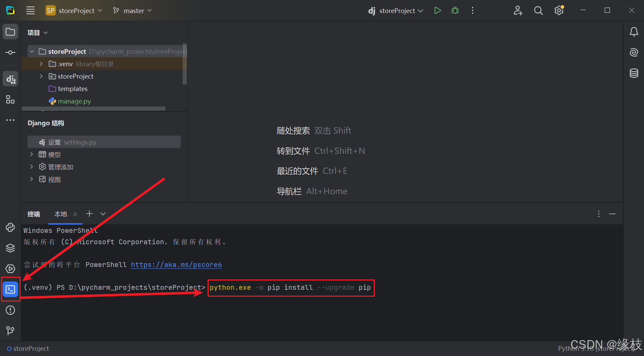The image size is (644, 356).
Task: Open the Terminal tool window
Action: 10,289
